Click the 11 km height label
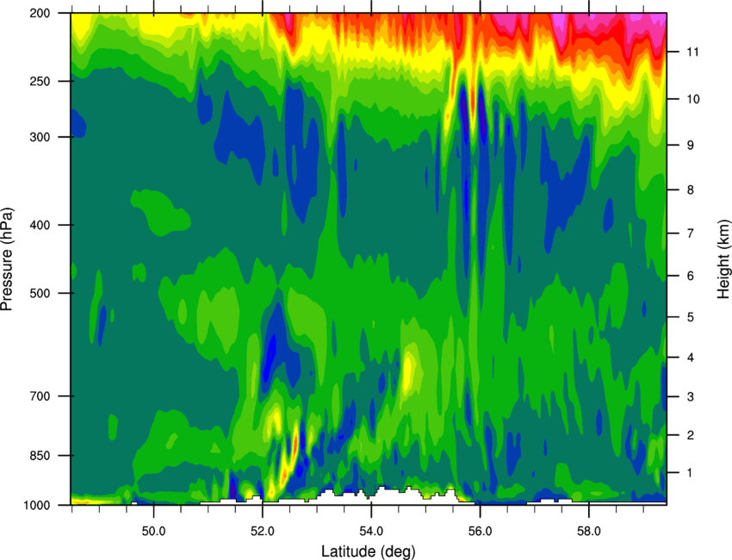 point(692,52)
